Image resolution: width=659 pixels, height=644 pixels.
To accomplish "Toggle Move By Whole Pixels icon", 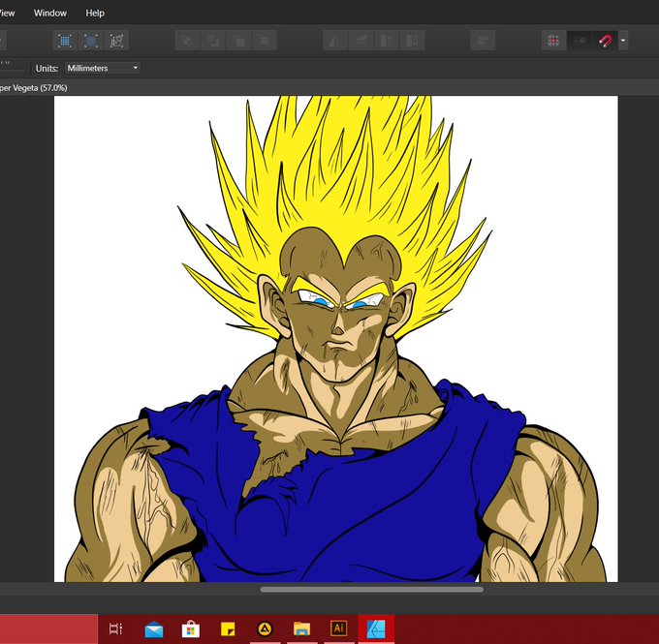I will (580, 41).
